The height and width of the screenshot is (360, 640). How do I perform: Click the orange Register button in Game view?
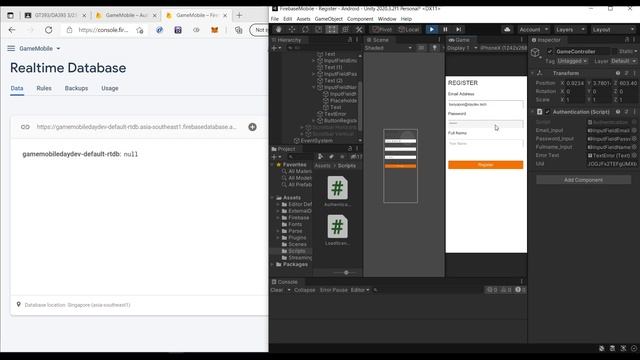tap(485, 164)
